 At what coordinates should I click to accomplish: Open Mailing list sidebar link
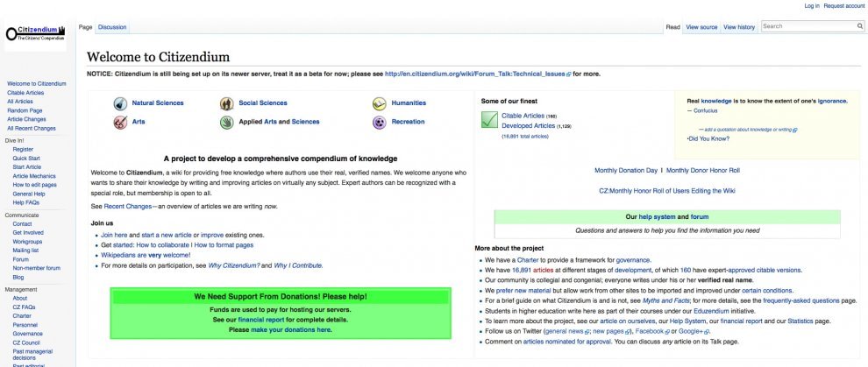25,251
